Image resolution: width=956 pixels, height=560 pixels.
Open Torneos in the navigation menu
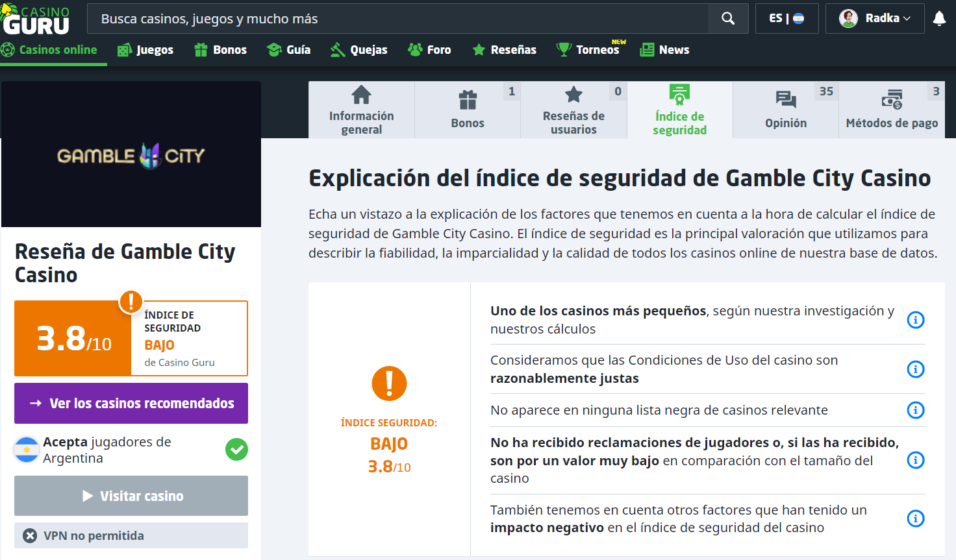[591, 50]
